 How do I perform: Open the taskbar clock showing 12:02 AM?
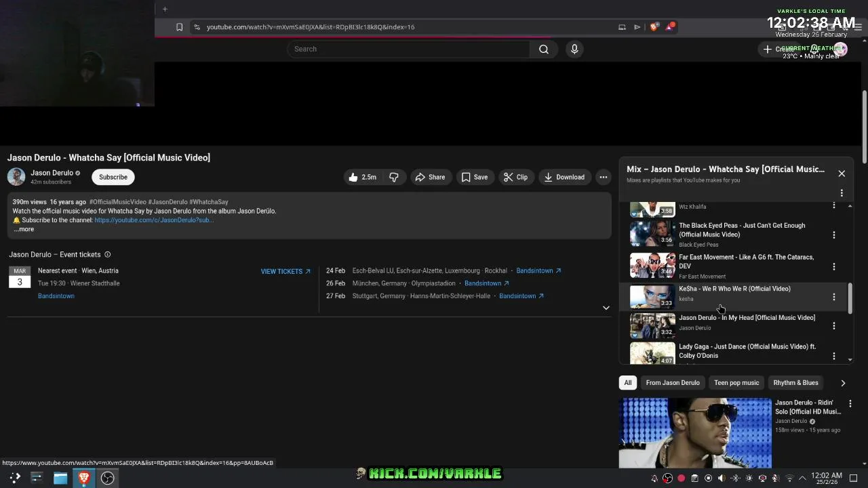point(827,478)
